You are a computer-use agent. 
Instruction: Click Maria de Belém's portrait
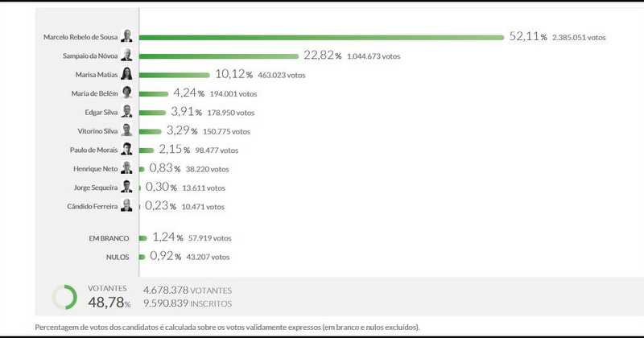coord(126,93)
